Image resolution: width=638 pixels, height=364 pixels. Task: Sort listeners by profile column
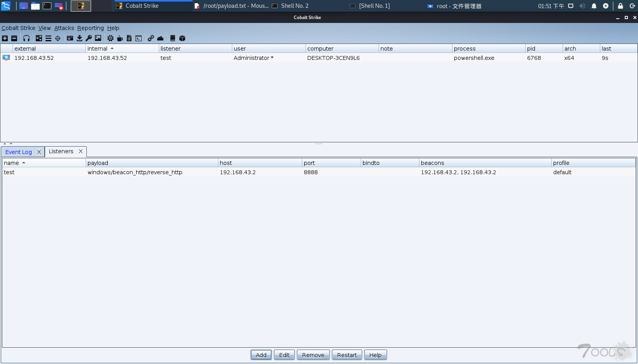(593, 163)
